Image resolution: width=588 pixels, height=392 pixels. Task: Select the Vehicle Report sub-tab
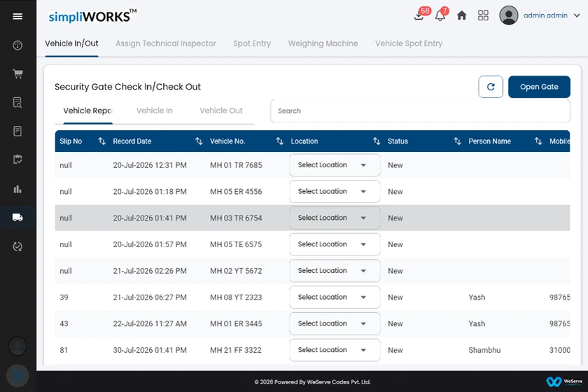click(87, 111)
